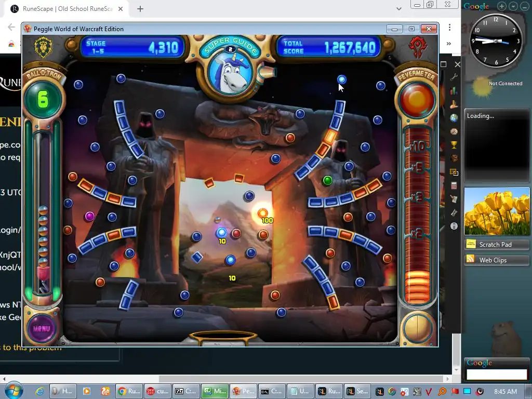Viewport: 532px width, 399px height.
Task: Click the magnifier icon in system tray
Action: pyautogui.click(x=442, y=392)
